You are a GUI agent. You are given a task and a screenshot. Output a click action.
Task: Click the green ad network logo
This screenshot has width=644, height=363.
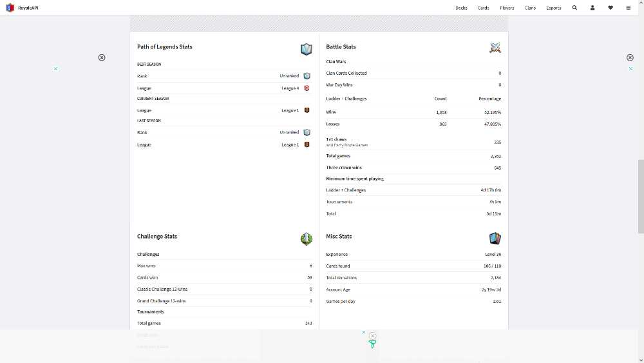(372, 344)
